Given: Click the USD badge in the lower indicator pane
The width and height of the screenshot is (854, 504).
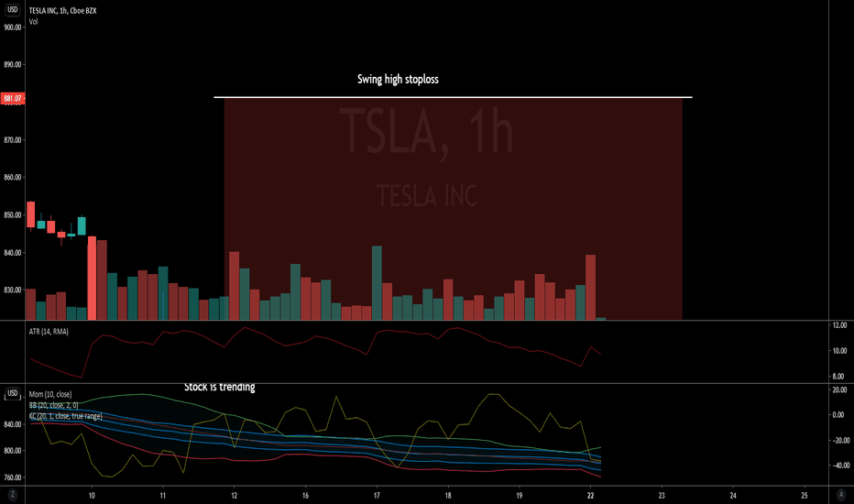Looking at the screenshot, I should [x=13, y=393].
